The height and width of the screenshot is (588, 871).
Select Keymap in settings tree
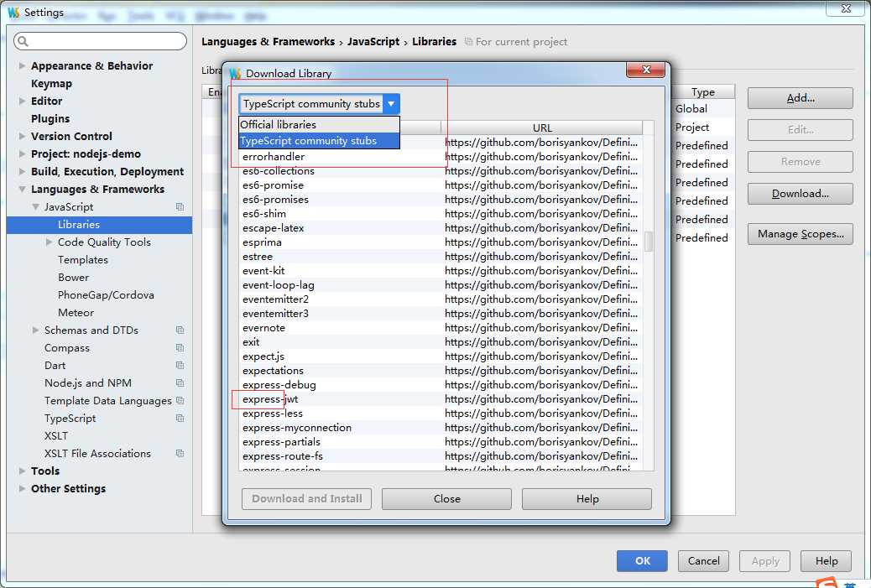[52, 83]
